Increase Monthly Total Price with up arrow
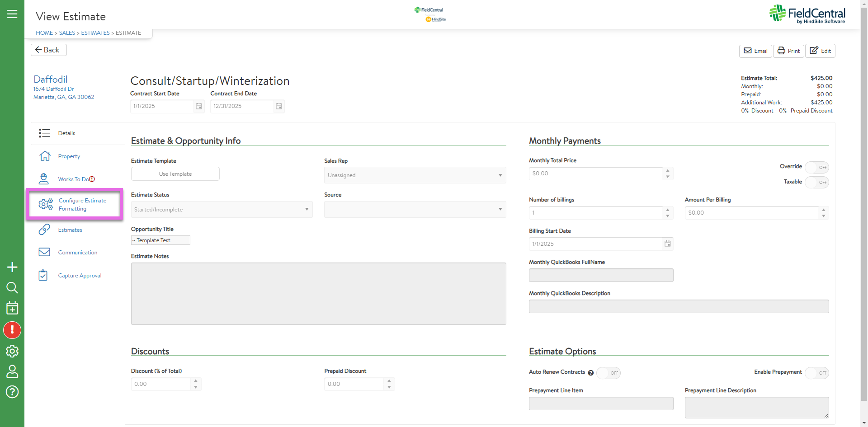This screenshot has width=868, height=427. 668,171
